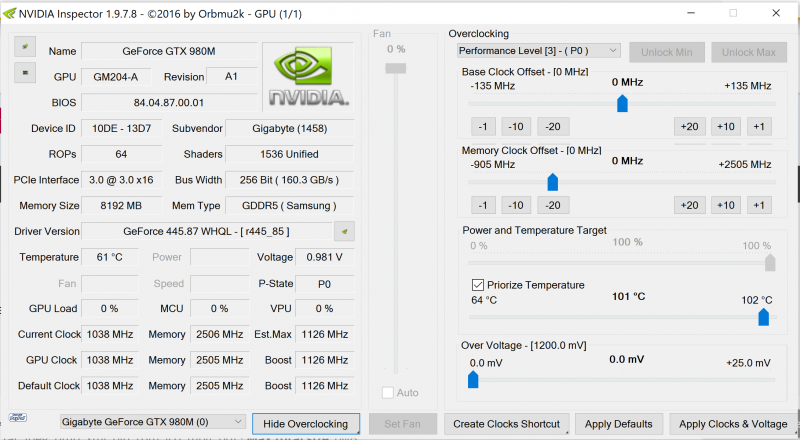This screenshot has width=800, height=440.
Task: Click the Fan speed vertical slider handle
Action: pos(395,68)
